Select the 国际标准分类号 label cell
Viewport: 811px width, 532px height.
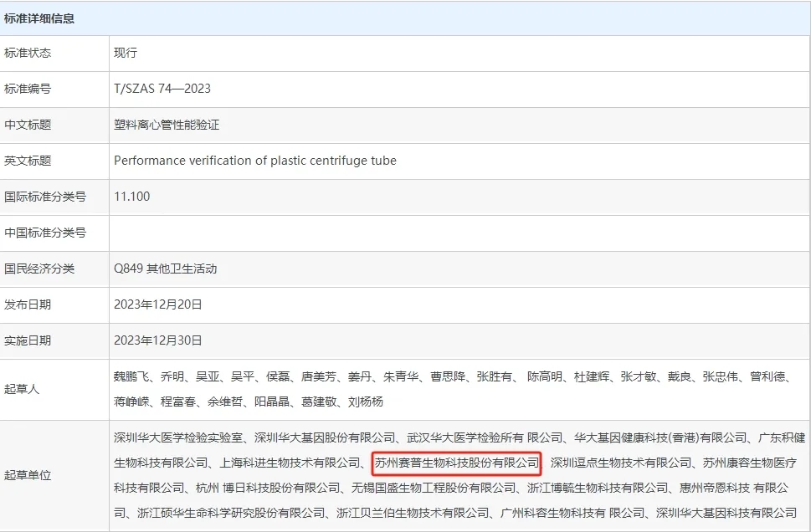click(x=54, y=197)
